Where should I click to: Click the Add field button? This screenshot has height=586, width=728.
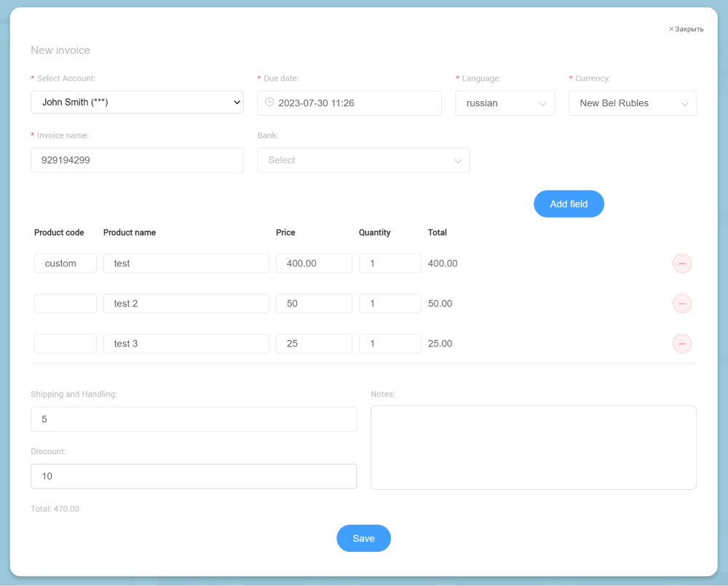569,204
